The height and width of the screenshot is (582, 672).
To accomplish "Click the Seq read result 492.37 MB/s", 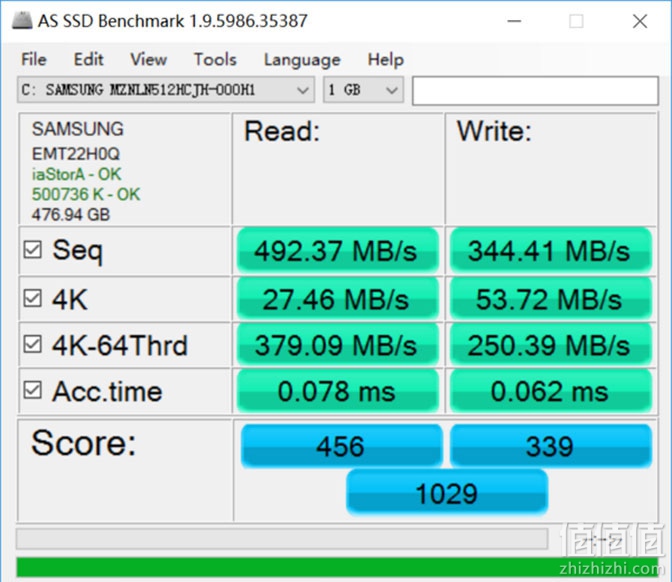I will click(x=338, y=251).
